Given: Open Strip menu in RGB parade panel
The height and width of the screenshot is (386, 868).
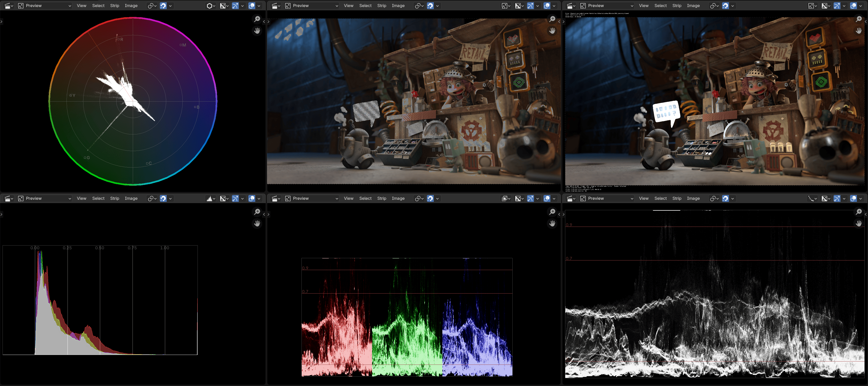Looking at the screenshot, I should pos(382,199).
